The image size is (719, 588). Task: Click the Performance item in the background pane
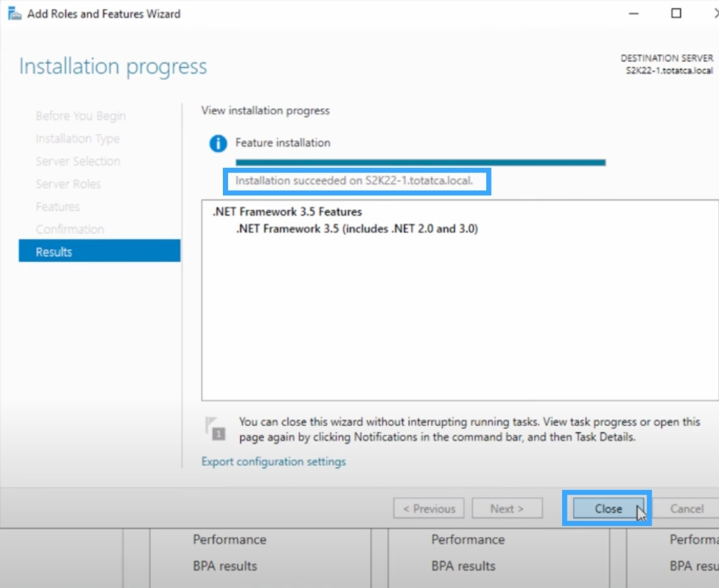click(x=229, y=540)
